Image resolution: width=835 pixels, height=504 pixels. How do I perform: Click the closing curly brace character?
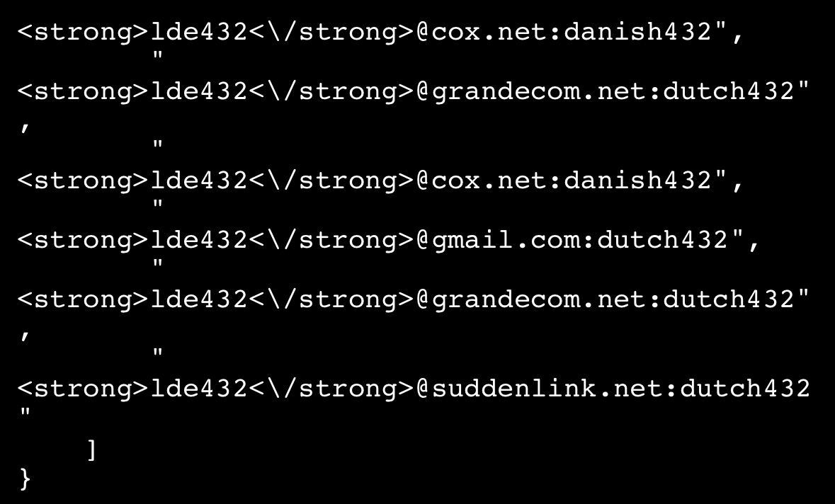point(25,479)
